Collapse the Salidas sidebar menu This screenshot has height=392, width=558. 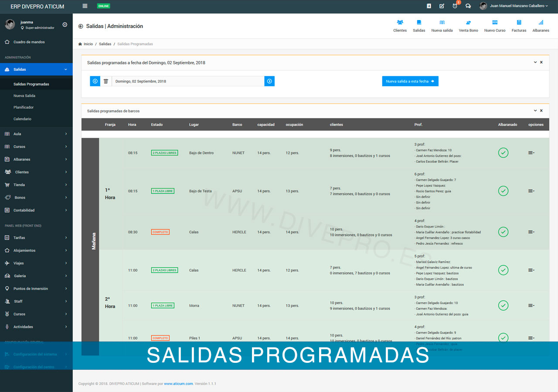point(36,69)
